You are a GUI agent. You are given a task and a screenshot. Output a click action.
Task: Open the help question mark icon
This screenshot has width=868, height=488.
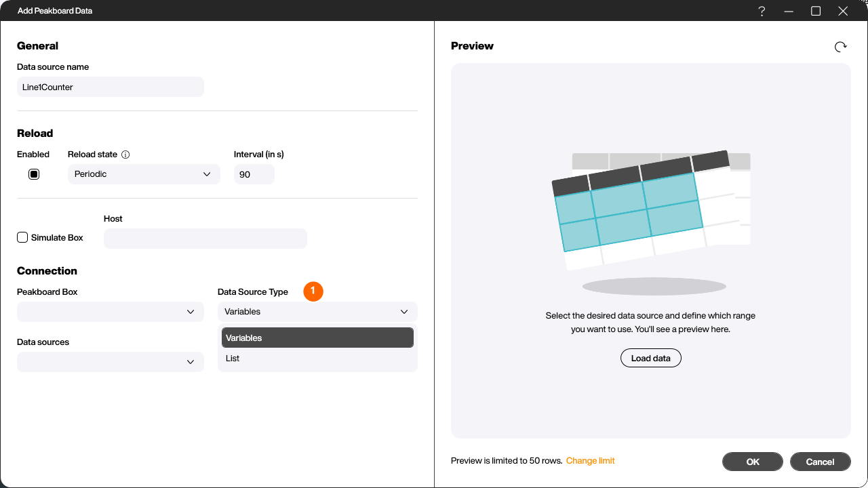tap(762, 11)
